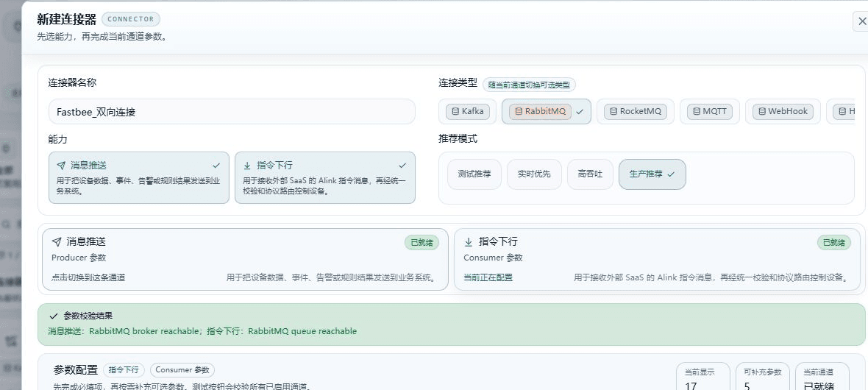Screen dimensions: 868x390
Task: Close the 新建连接器 dialog
Action: pyautogui.click(x=861, y=21)
